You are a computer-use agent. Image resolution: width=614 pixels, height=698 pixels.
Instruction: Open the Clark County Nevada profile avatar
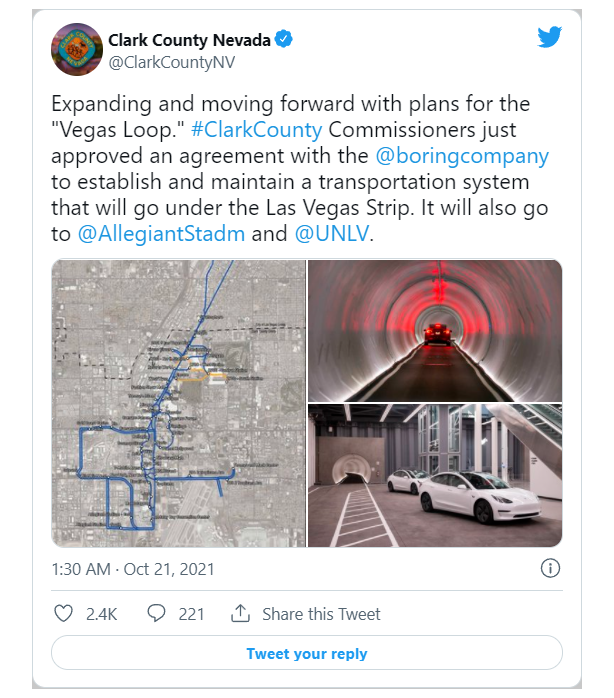(77, 49)
